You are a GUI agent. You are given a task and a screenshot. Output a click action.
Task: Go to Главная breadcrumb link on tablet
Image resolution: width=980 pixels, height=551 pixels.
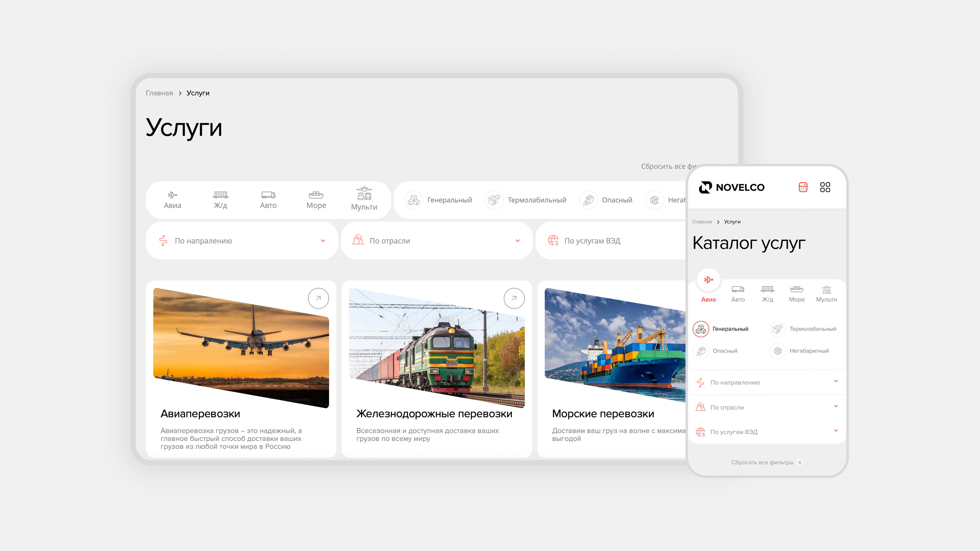coord(160,93)
